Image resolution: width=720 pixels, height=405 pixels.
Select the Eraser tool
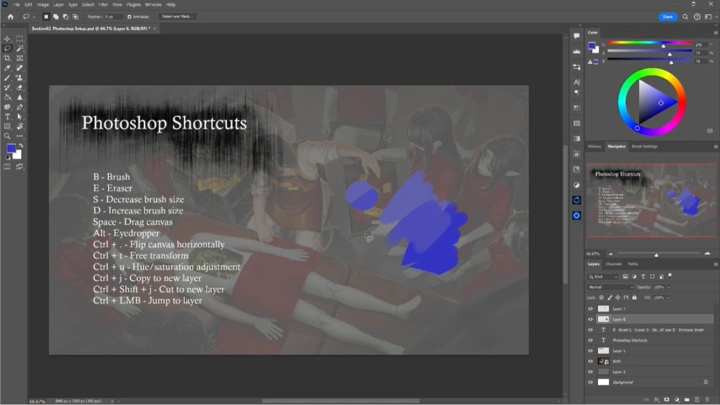click(20, 87)
